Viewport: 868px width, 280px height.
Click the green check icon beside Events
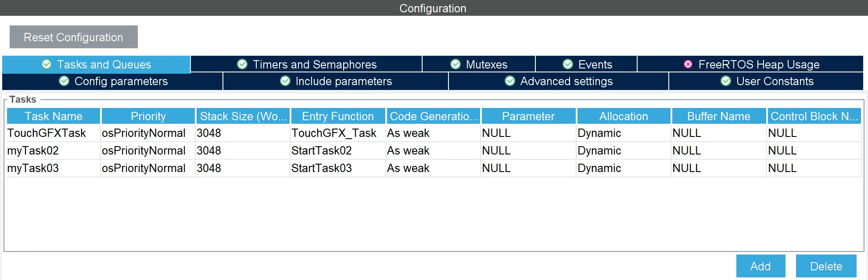click(568, 65)
